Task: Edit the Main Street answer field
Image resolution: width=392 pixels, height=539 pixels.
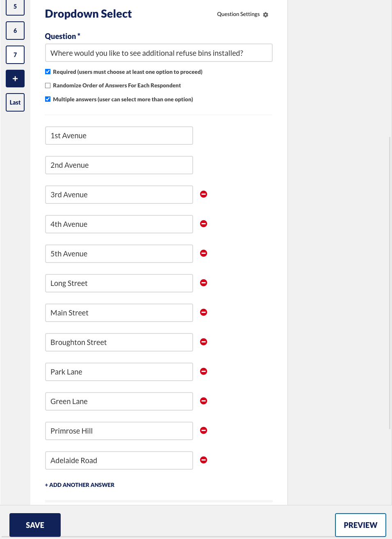Action: (119, 313)
